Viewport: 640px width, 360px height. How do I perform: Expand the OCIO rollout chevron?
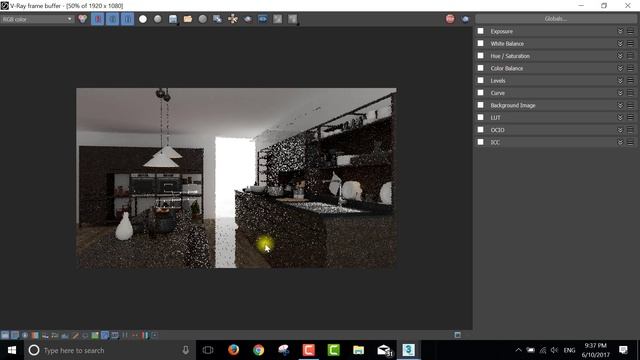[x=620, y=129]
